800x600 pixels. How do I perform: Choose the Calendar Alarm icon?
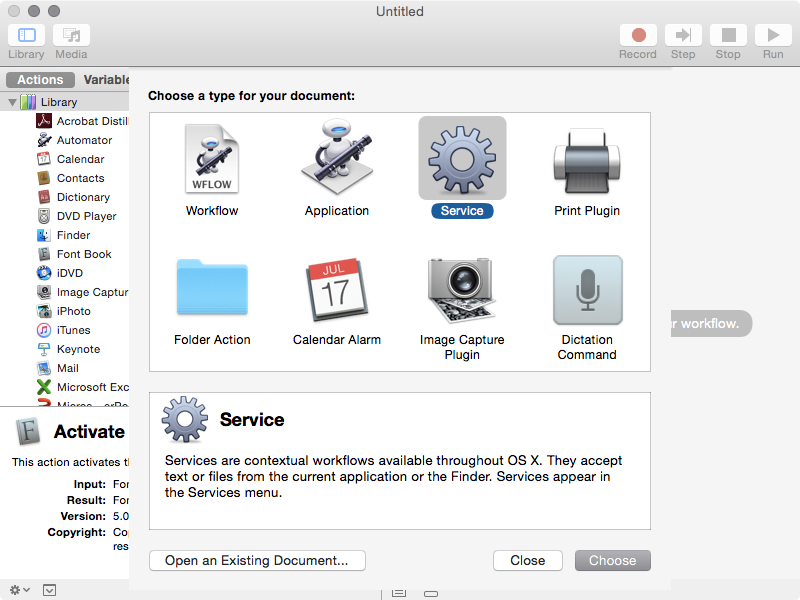(337, 289)
